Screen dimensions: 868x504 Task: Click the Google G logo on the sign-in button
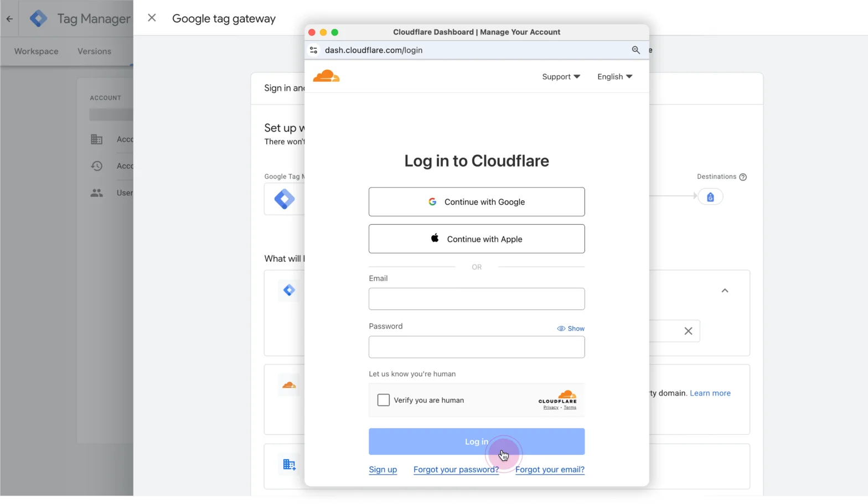pyautogui.click(x=432, y=202)
